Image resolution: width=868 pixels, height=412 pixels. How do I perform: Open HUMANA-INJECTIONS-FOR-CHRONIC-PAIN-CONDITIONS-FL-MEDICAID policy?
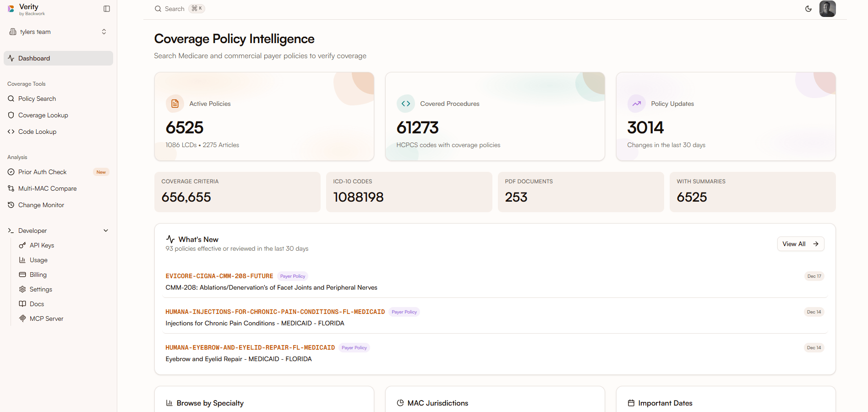pos(275,312)
